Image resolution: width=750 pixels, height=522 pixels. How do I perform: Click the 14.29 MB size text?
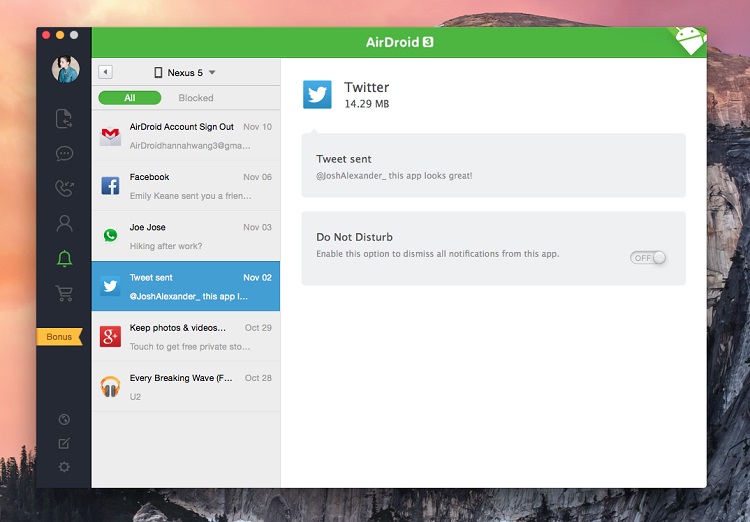tap(367, 104)
